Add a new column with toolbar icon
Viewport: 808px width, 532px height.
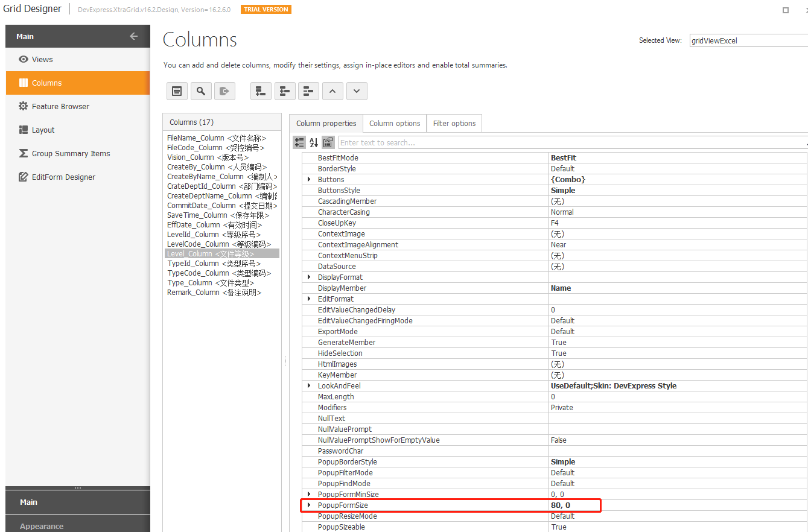tap(261, 90)
